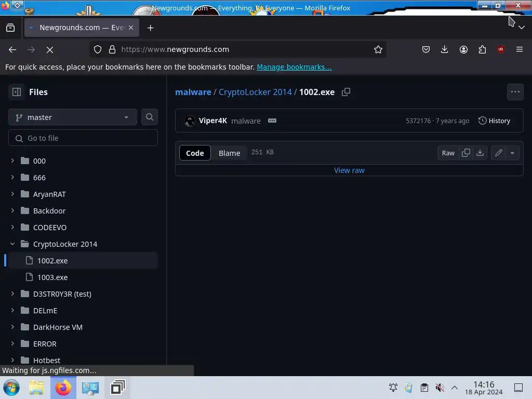Viewport: 532px width, 399px height.
Task: Search files with the magnifier button
Action: point(149,117)
